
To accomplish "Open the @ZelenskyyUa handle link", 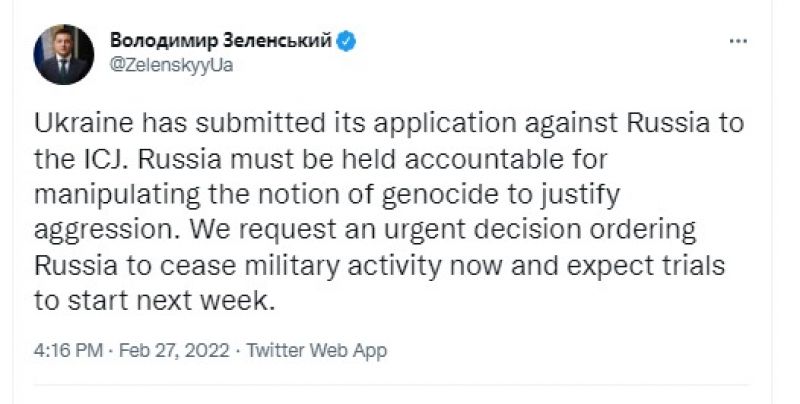I will coord(170,65).
